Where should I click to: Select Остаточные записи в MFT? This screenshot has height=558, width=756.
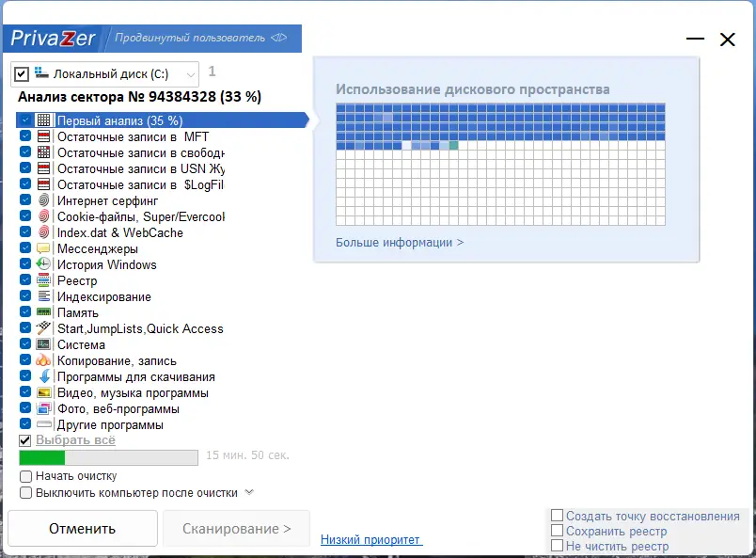pyautogui.click(x=133, y=136)
